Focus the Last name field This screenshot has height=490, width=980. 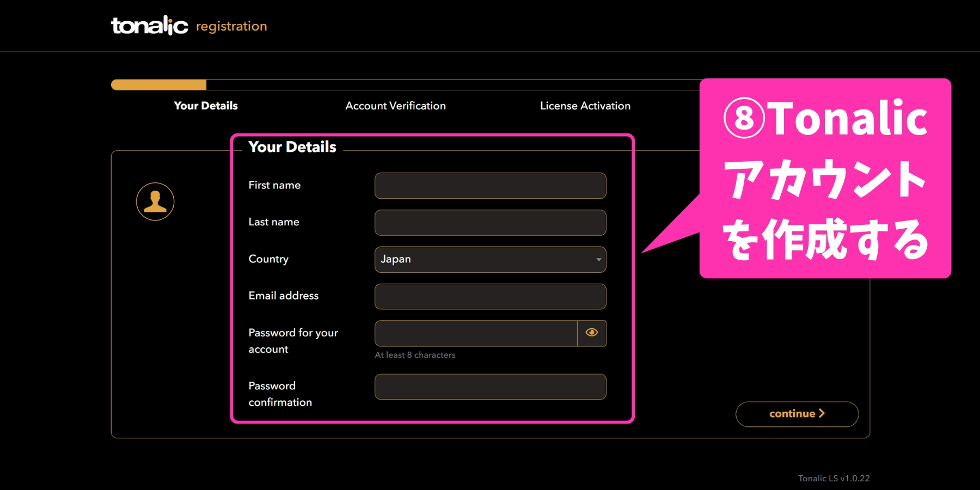[x=490, y=223]
